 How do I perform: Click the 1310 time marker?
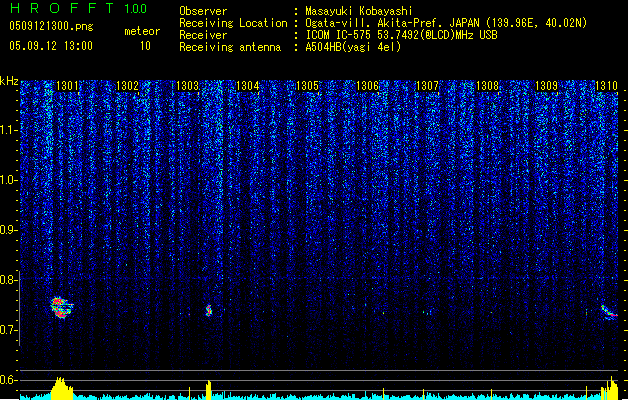coord(607,86)
